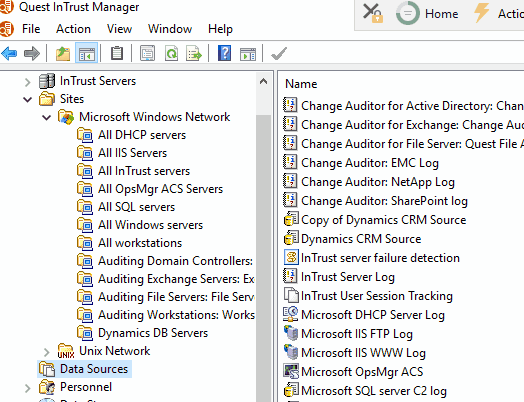Go up one level folder icon

click(63, 53)
